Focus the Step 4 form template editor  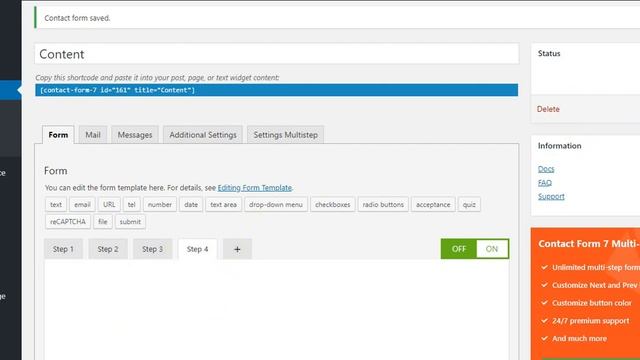tap(277, 310)
